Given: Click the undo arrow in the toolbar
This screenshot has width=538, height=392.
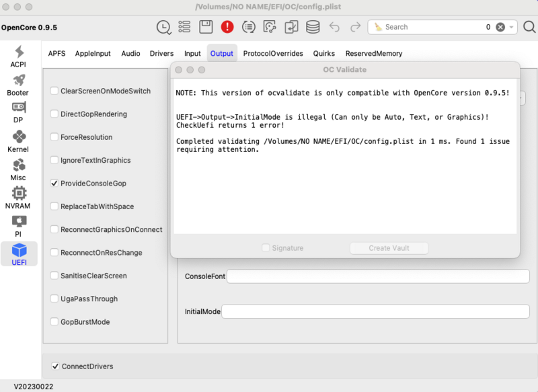Looking at the screenshot, I should (x=334, y=27).
